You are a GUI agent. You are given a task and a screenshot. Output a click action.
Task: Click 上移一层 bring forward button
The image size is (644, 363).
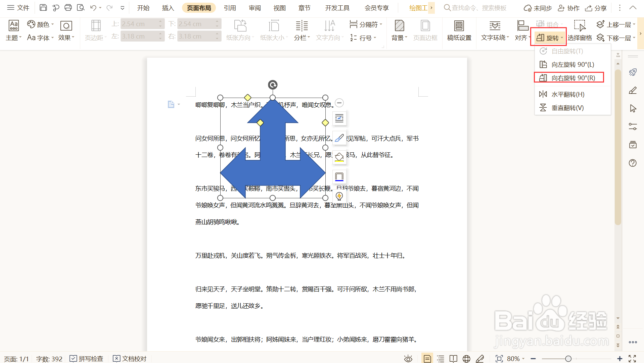616,24
